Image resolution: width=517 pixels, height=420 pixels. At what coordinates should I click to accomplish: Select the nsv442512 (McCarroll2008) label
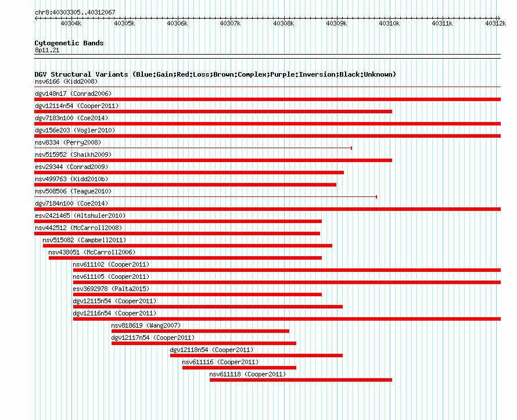click(x=78, y=228)
